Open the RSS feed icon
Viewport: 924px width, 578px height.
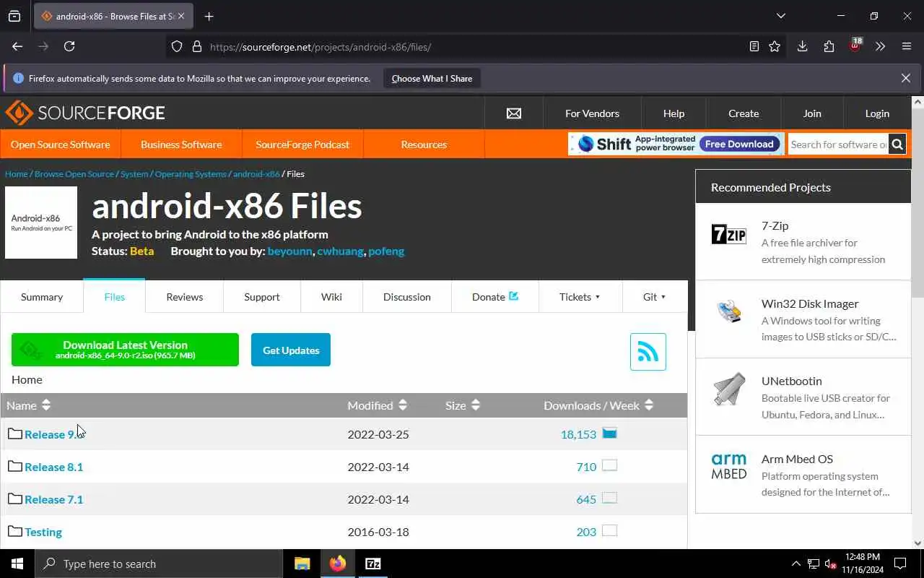pyautogui.click(x=648, y=352)
